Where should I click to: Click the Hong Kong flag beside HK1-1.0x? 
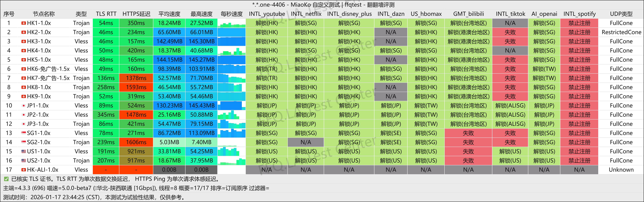(24, 23)
